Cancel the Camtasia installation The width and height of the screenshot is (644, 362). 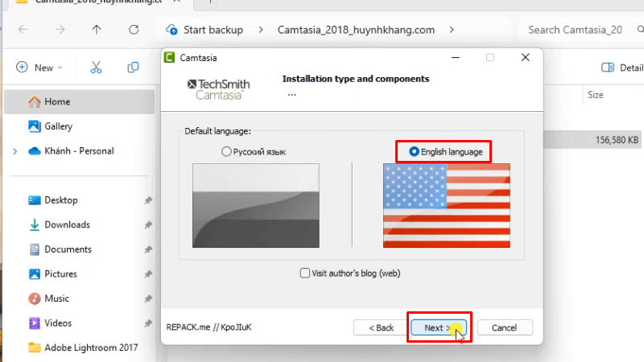[504, 327]
